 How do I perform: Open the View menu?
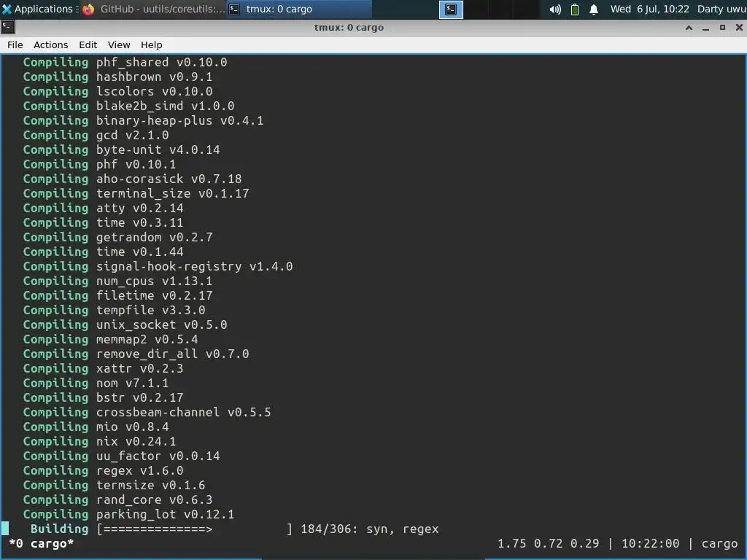(x=119, y=44)
